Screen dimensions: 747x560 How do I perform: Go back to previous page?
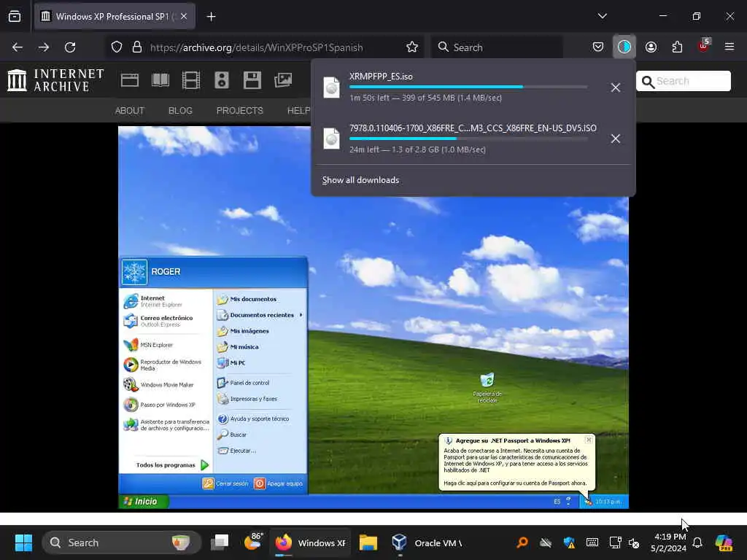[18, 47]
